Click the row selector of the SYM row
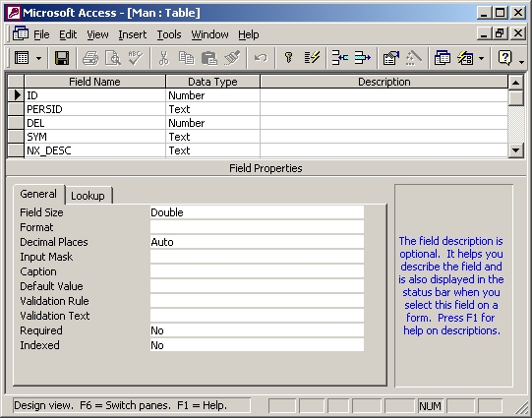The image size is (532, 418). (x=16, y=137)
